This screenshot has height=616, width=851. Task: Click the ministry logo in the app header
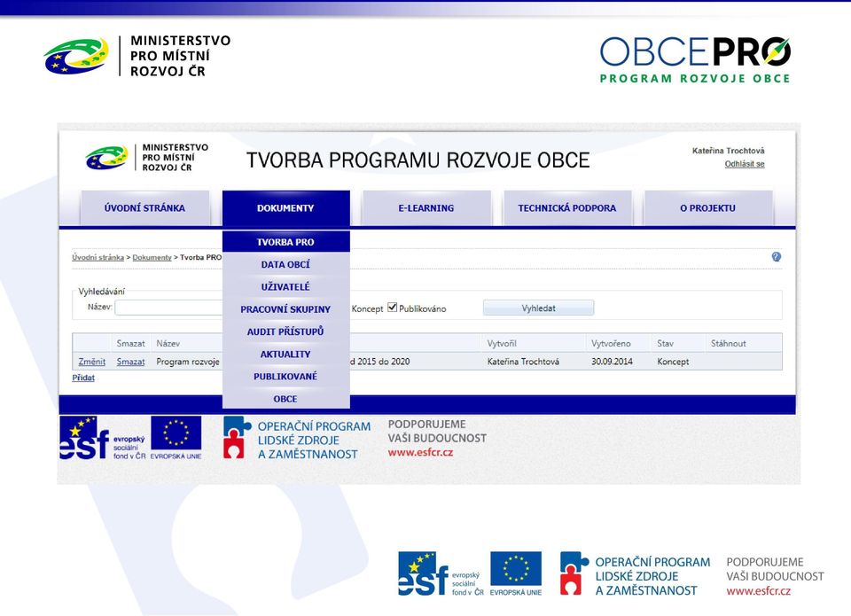[x=146, y=158]
